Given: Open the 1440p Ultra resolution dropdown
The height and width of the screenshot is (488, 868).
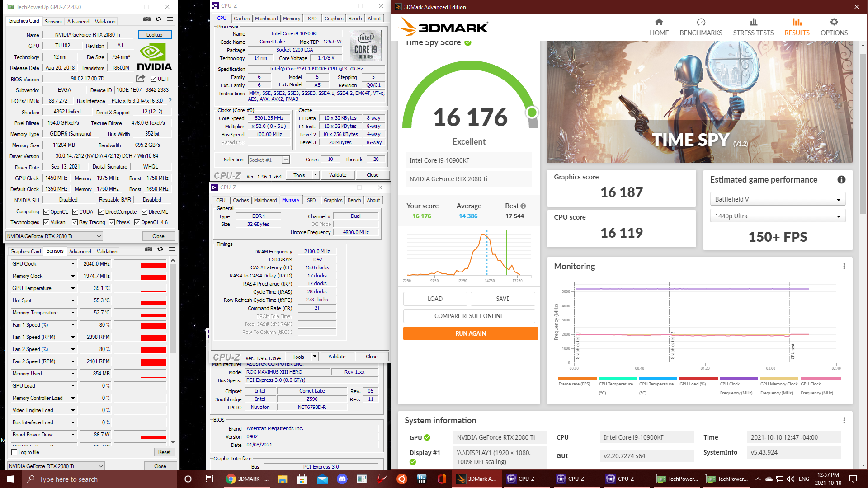Looking at the screenshot, I should coord(778,216).
